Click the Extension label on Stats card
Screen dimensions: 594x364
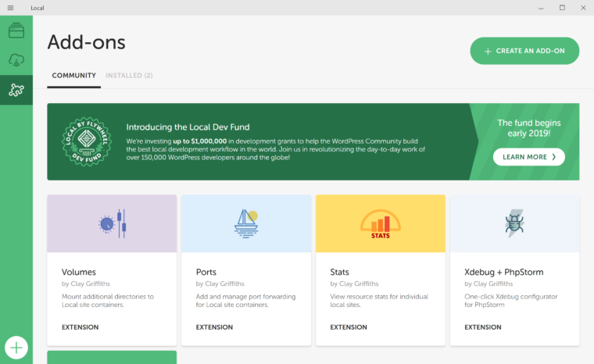click(x=349, y=327)
